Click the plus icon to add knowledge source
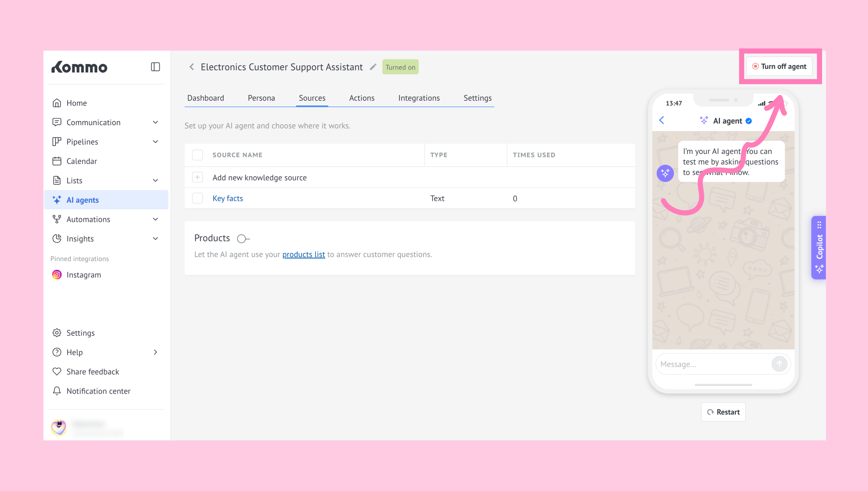 (198, 177)
